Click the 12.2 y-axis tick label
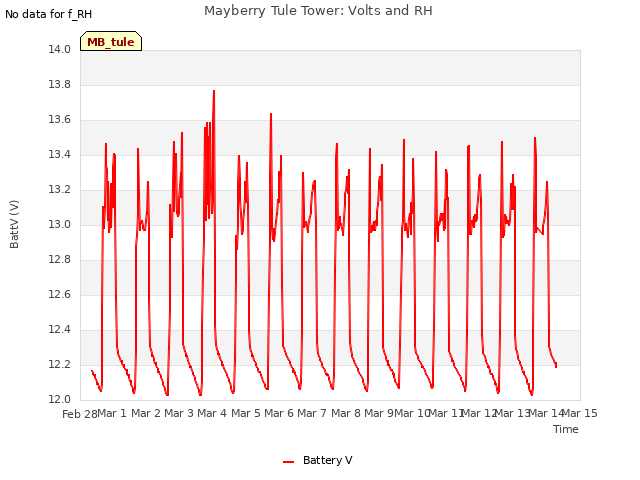Viewport: 640px width, 480px height. tap(59, 364)
